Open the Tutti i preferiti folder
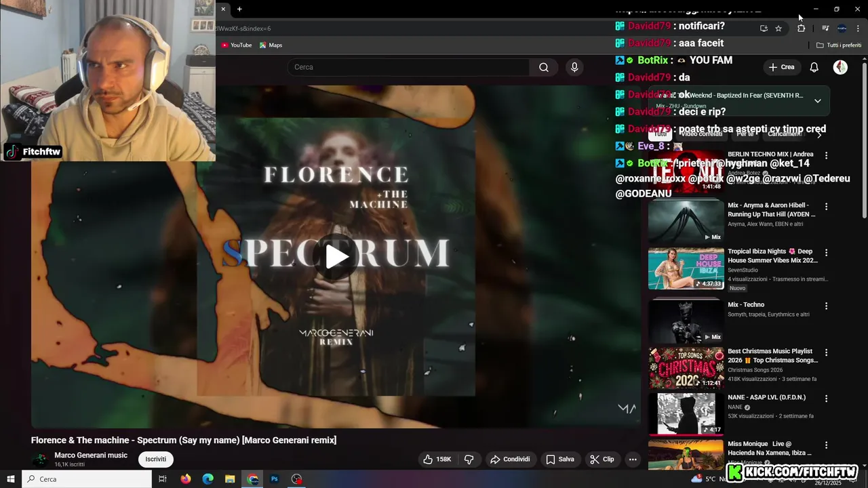 tap(839, 45)
